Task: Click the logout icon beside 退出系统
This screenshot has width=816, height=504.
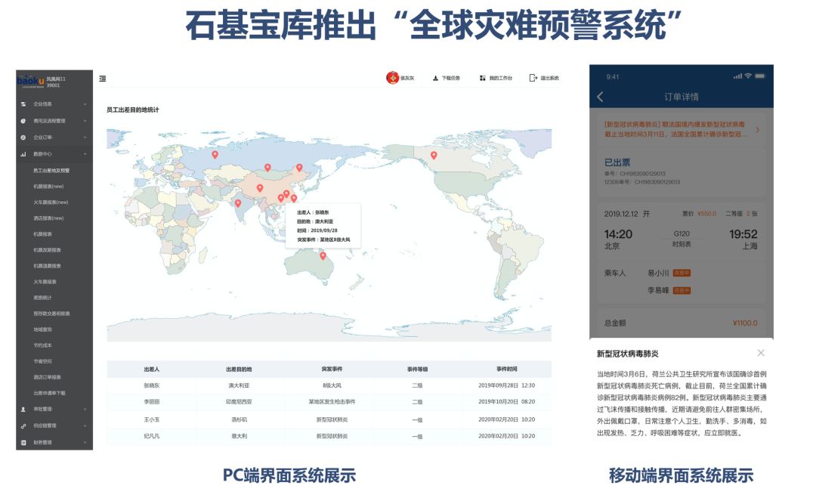Action: (x=533, y=78)
